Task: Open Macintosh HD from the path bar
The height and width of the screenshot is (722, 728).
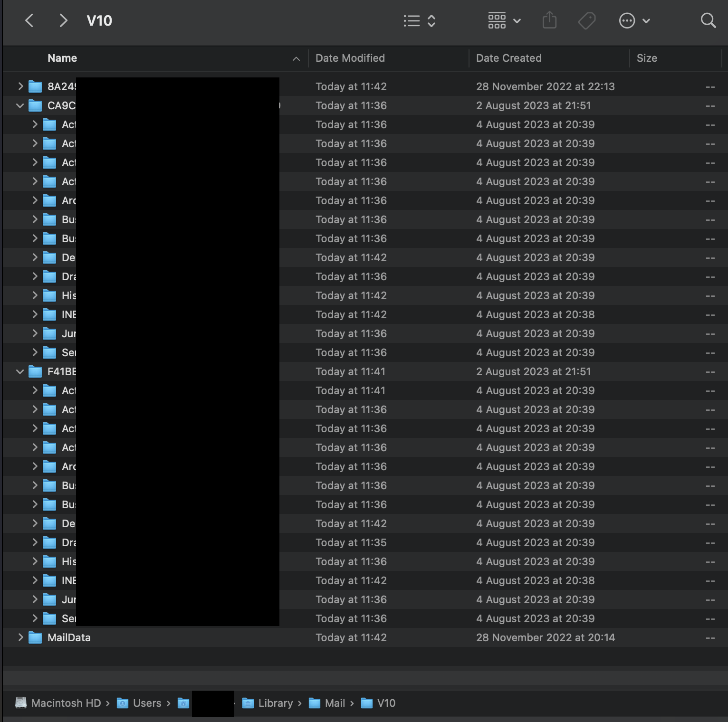Action: click(x=66, y=703)
